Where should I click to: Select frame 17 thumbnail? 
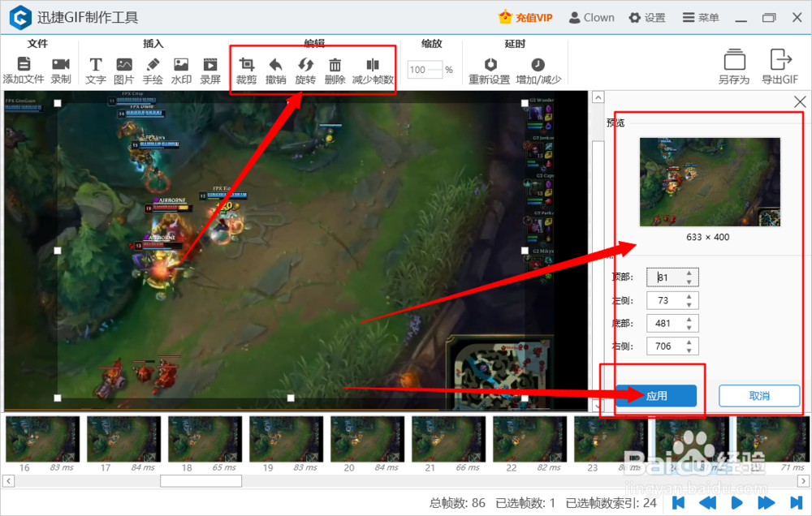point(123,439)
